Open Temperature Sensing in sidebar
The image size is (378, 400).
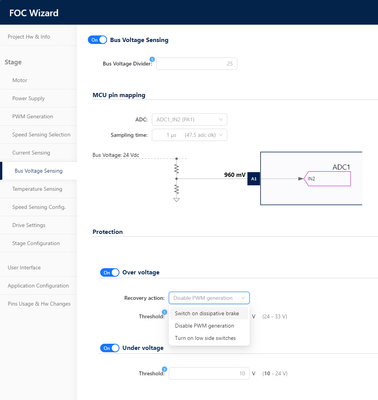click(x=38, y=189)
